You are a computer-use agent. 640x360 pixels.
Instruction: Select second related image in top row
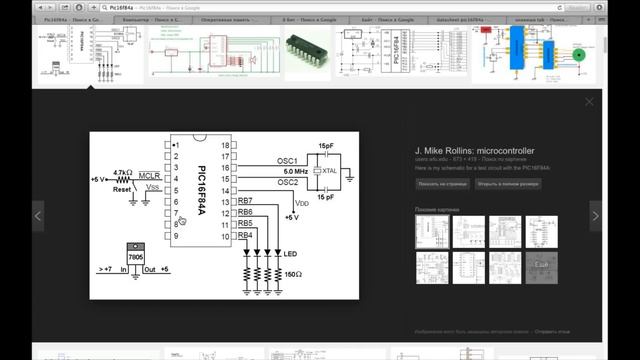pos(469,232)
